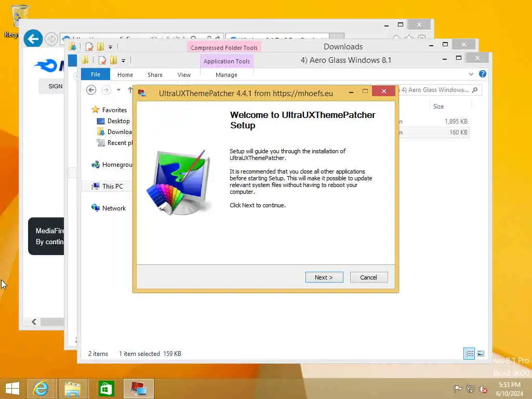Open quick access dropdown in Downloads window
Screen dimensions: 532x399
click(110, 47)
